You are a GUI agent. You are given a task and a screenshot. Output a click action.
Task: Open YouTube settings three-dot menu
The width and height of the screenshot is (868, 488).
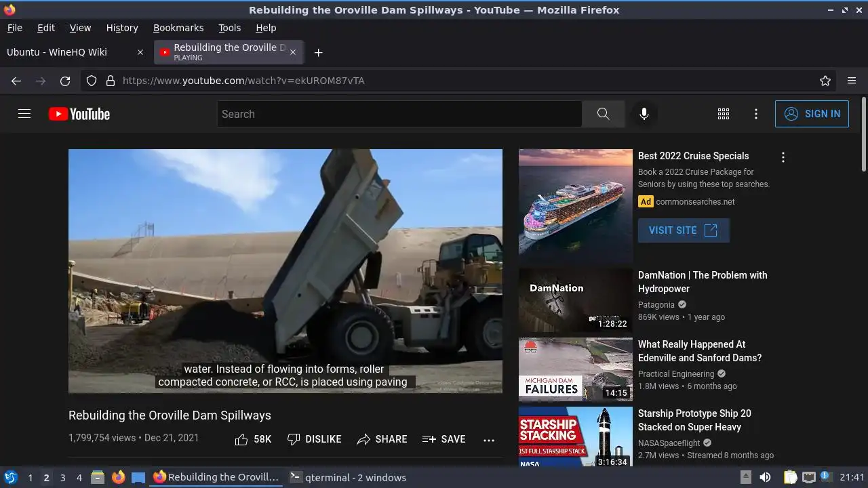point(756,114)
